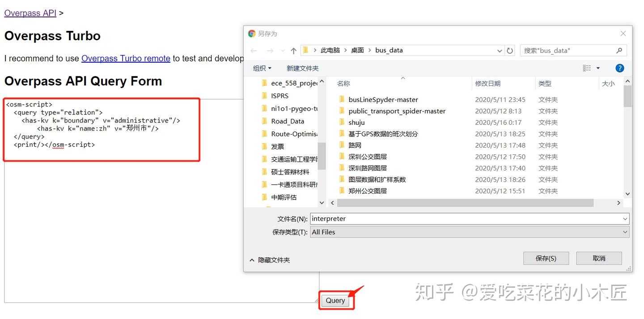Click the 保存 save button
The width and height of the screenshot is (644, 319).
coord(546,258)
